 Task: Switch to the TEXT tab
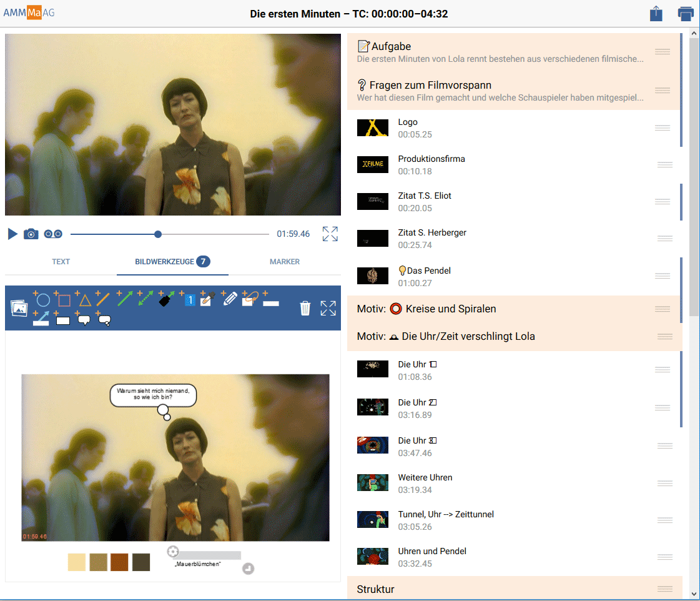(61, 262)
